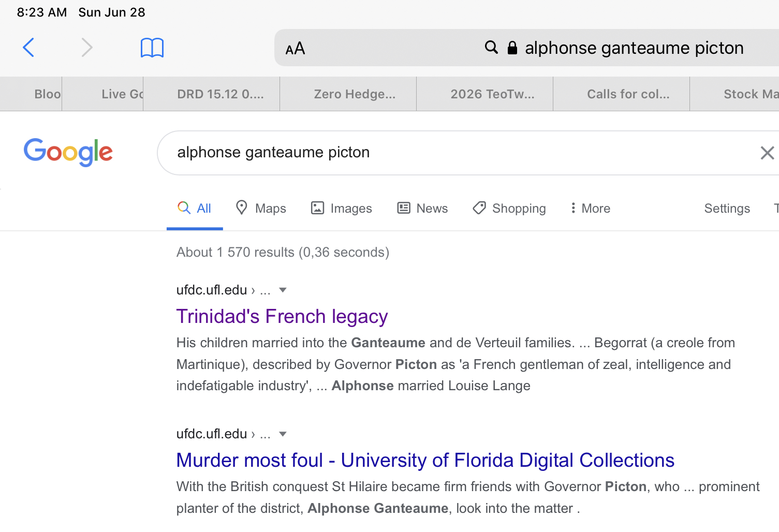779x532 pixels.
Task: Expand dropdown arrow beside second ufdc.ufl.edu result
Action: (283, 434)
